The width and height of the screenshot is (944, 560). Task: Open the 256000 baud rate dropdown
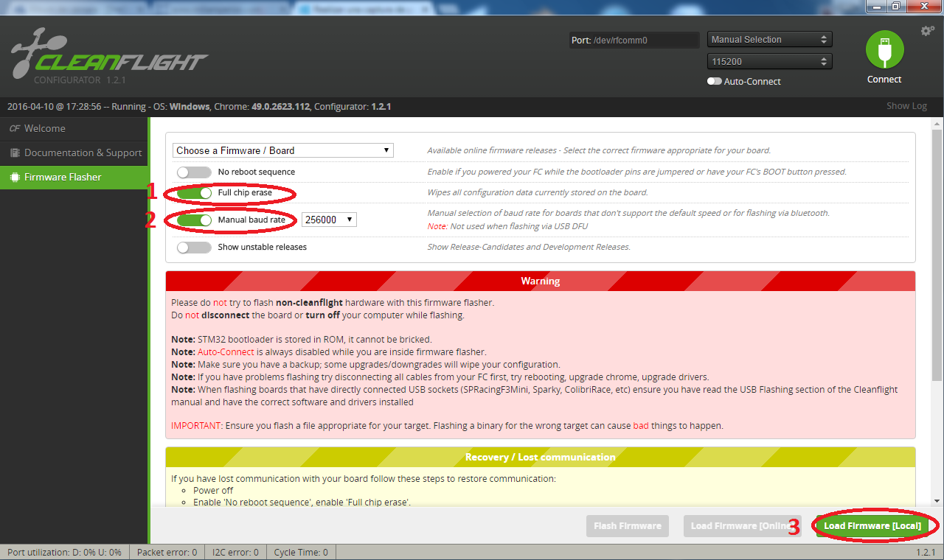(x=329, y=220)
